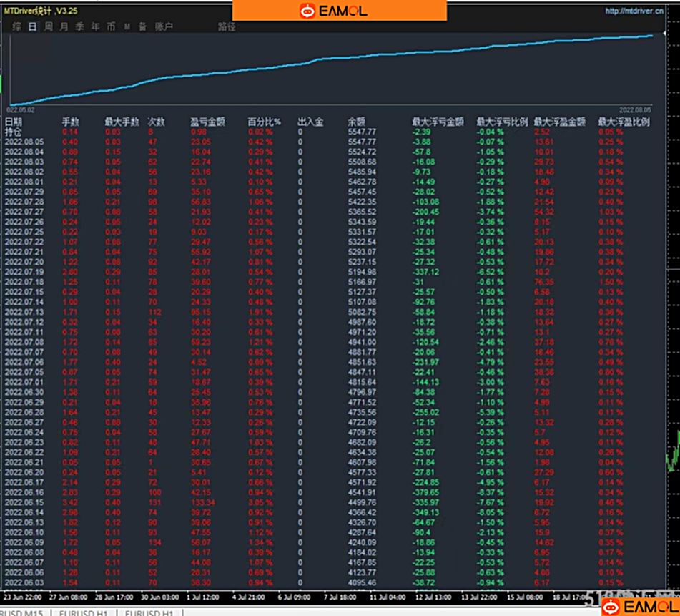Click the EAMOL logo in bottom-right corner
The width and height of the screenshot is (680, 616).
point(612,607)
